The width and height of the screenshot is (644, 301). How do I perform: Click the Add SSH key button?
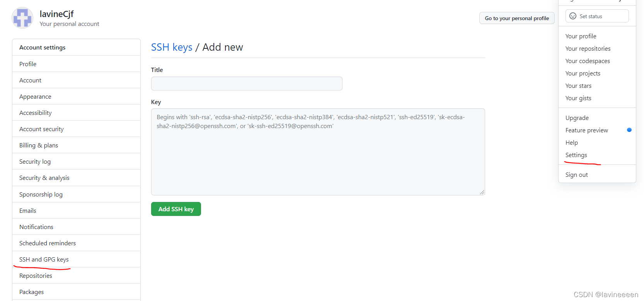point(176,209)
